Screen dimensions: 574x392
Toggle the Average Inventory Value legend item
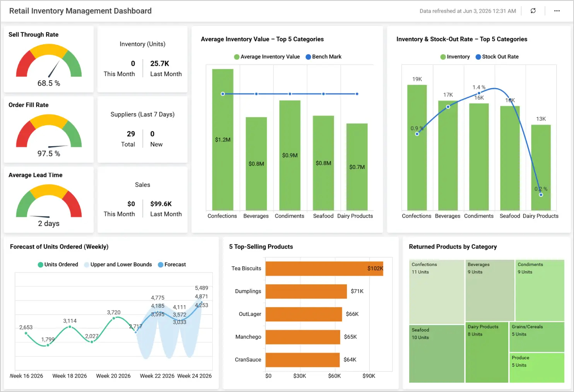[267, 57]
